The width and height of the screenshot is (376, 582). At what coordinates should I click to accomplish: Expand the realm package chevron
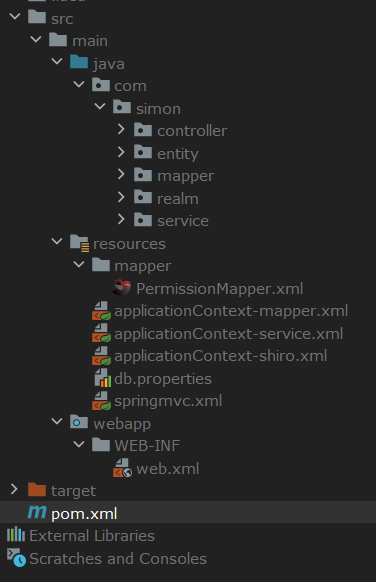coord(121,197)
